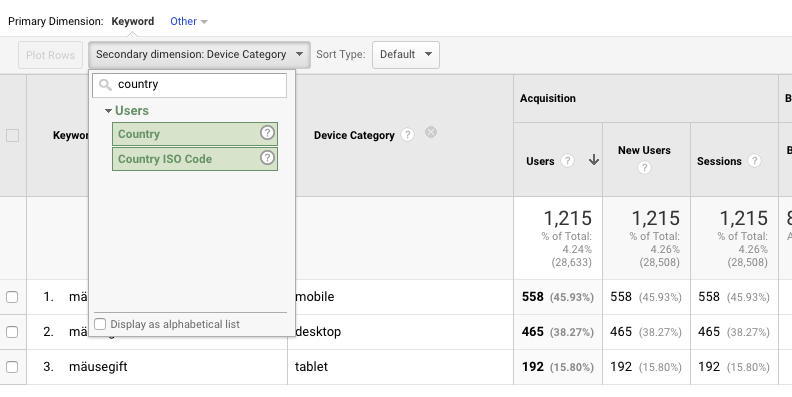Click the Users column header

pyautogui.click(x=540, y=161)
